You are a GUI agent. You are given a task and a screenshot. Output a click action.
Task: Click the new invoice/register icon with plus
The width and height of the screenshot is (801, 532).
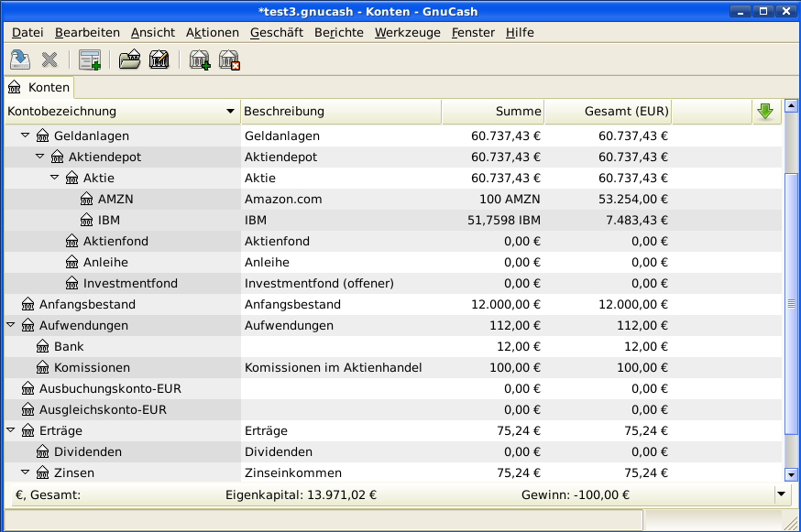click(x=89, y=60)
